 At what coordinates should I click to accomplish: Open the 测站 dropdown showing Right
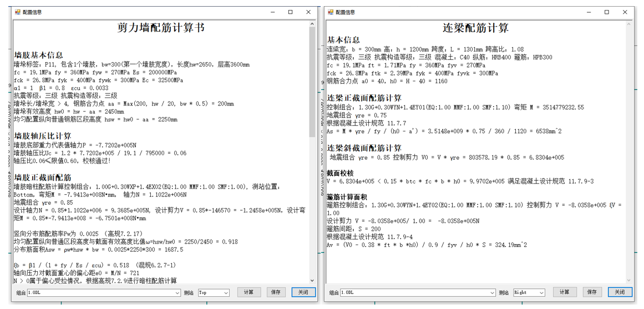541,292
